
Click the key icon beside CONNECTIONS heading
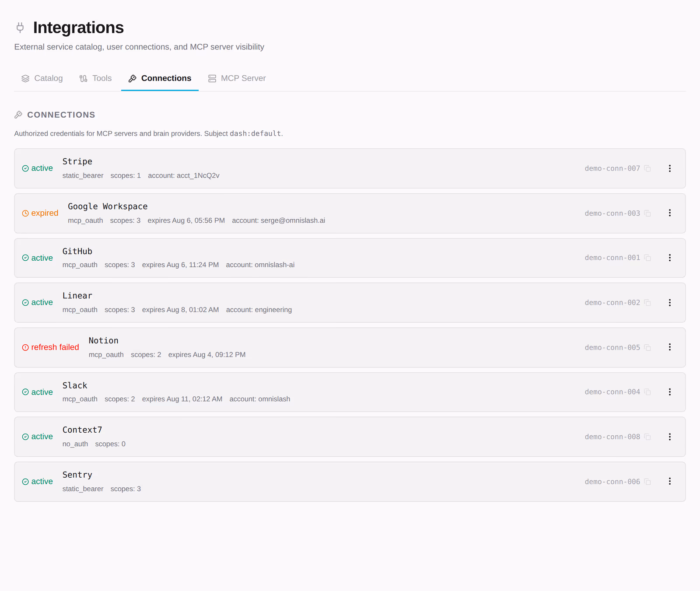point(18,115)
